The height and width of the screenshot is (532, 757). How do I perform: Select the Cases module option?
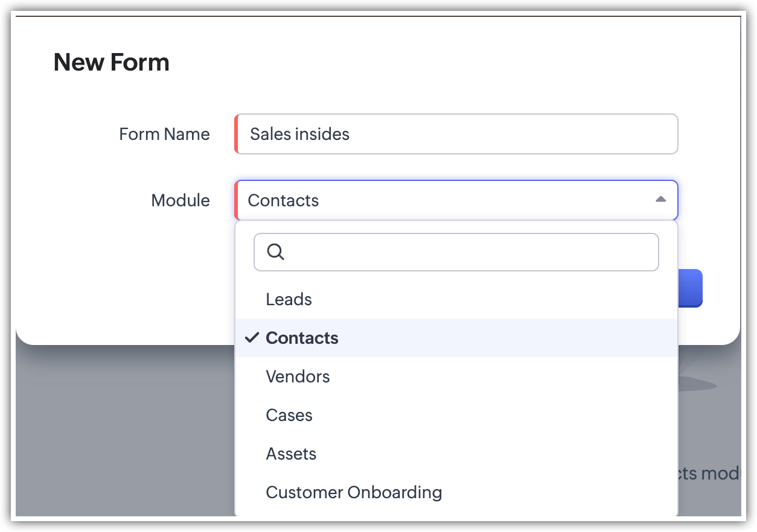pyautogui.click(x=289, y=415)
